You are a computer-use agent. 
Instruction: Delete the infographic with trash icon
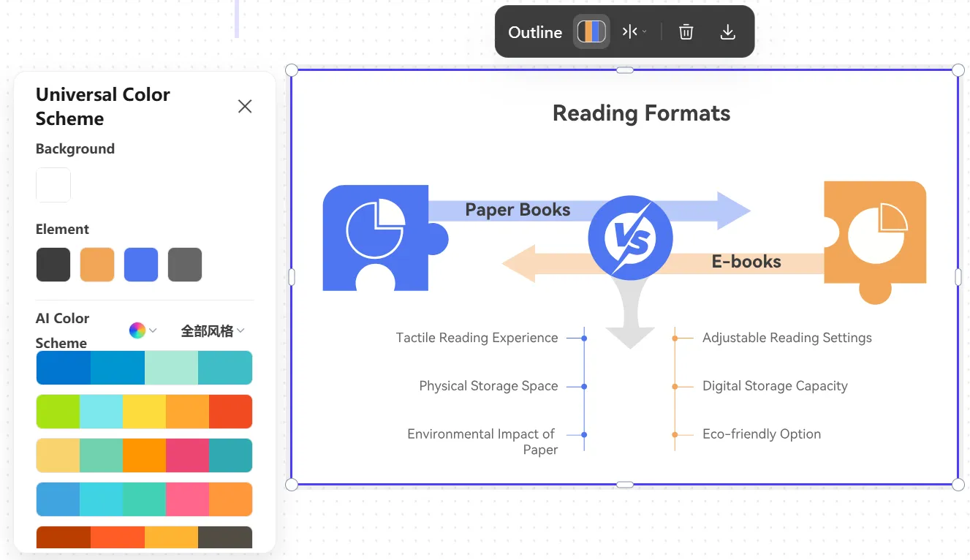coord(686,31)
